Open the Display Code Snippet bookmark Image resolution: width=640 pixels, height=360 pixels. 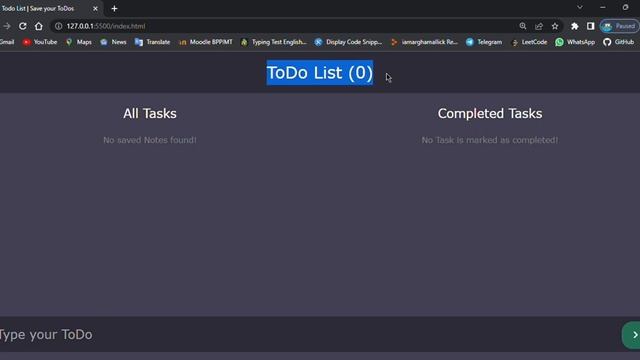348,42
